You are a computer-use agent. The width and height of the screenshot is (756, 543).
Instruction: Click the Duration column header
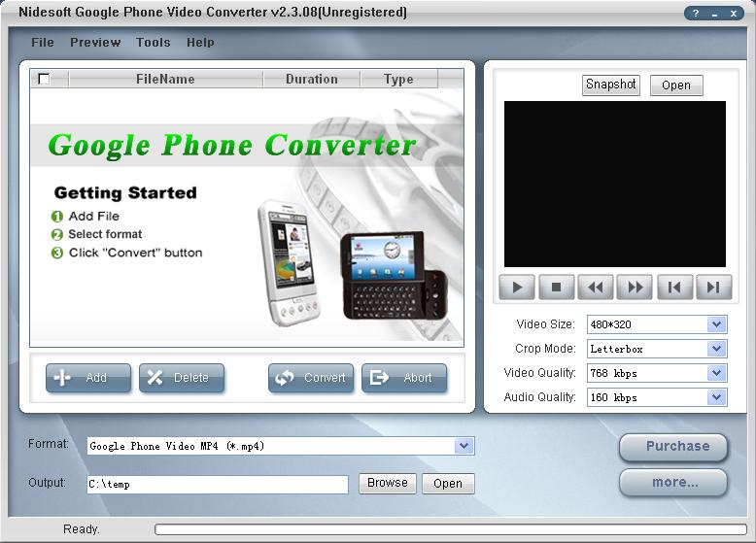[312, 79]
